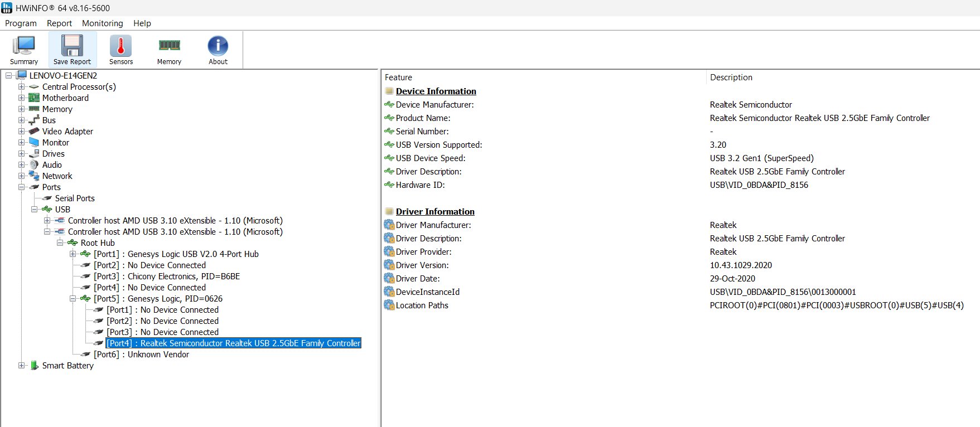
Task: Click the DeviceInstanceId value ending 0013000001
Action: tap(783, 292)
